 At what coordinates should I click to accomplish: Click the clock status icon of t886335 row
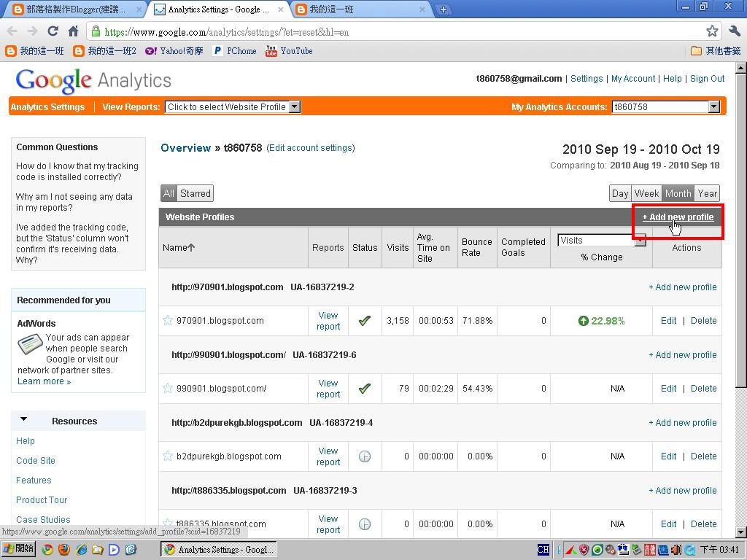point(365,524)
